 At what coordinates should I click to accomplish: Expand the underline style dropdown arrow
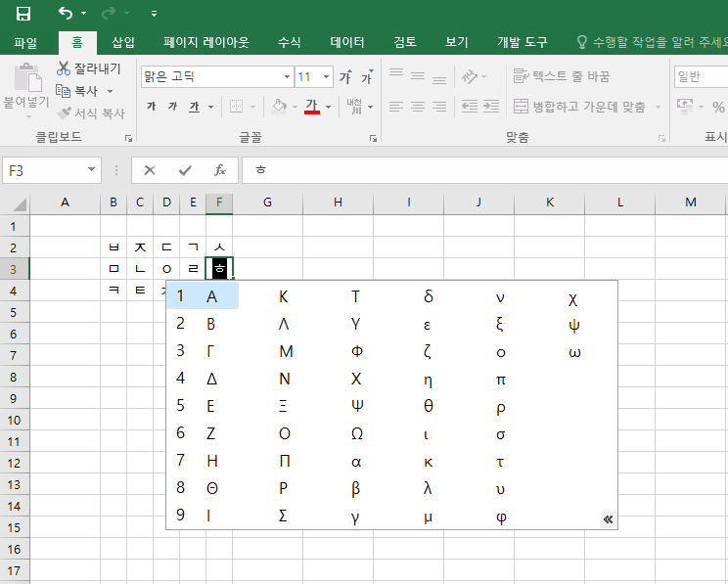[210, 107]
